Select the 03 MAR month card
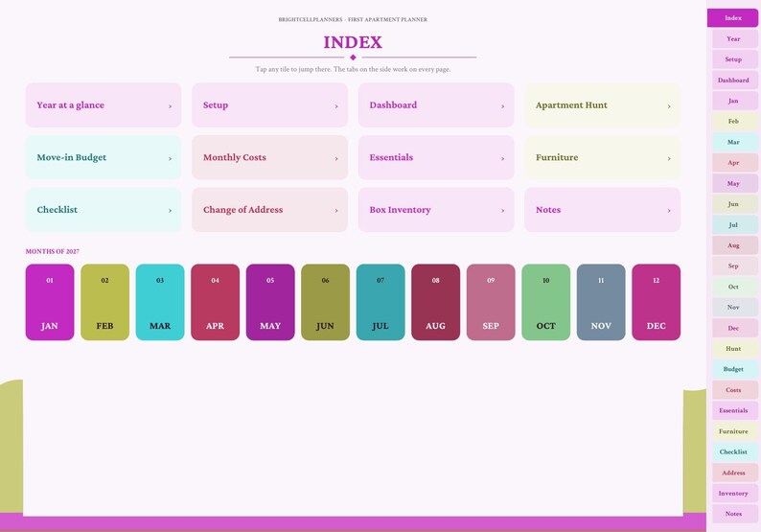The image size is (761, 532). 160,302
